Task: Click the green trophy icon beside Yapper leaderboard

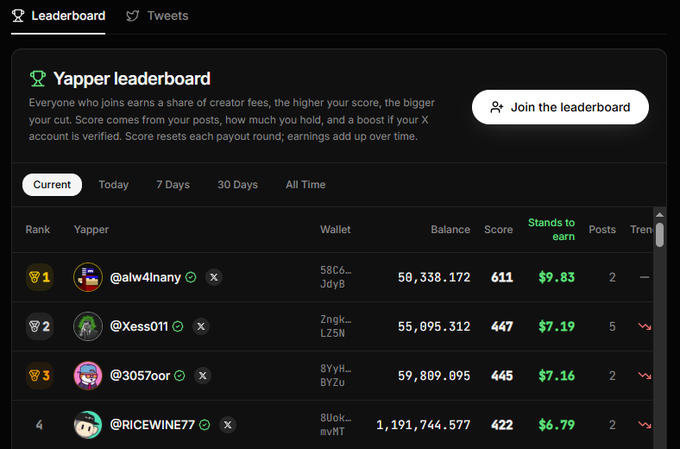Action: [38, 79]
